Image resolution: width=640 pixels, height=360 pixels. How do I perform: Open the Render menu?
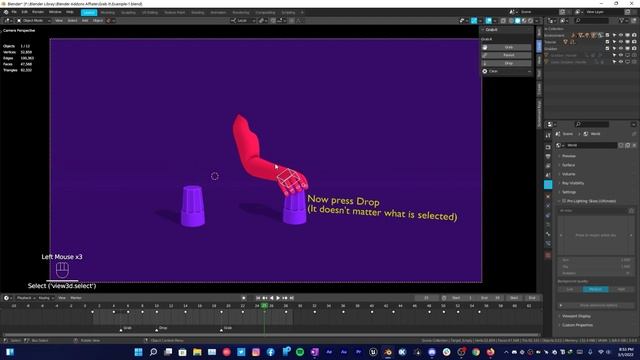tap(38, 12)
